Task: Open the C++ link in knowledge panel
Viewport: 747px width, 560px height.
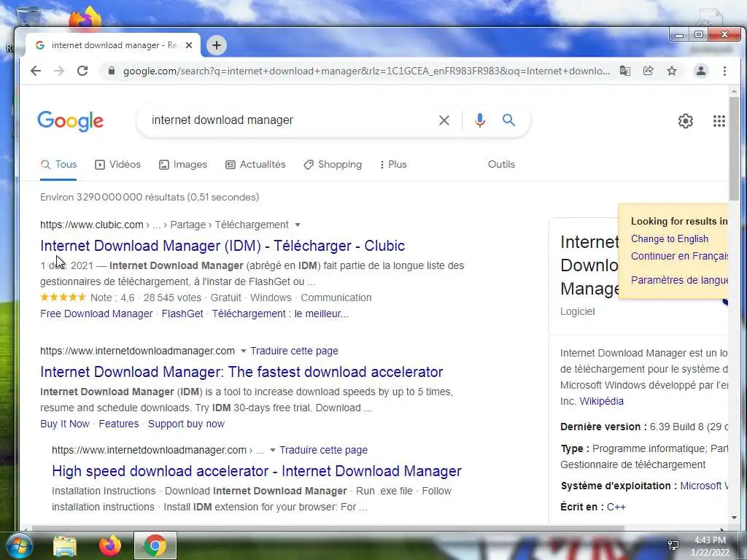Action: point(616,507)
